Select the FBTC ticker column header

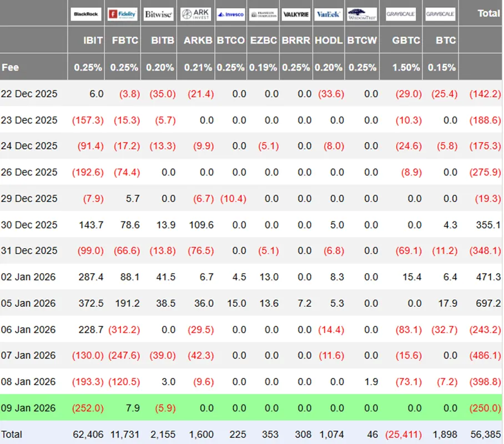tap(125, 41)
